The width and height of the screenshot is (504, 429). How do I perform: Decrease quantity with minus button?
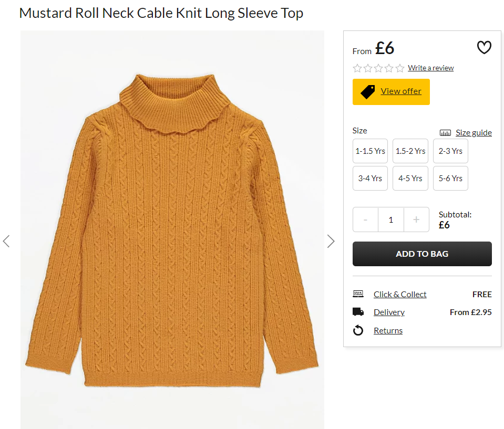pos(365,219)
